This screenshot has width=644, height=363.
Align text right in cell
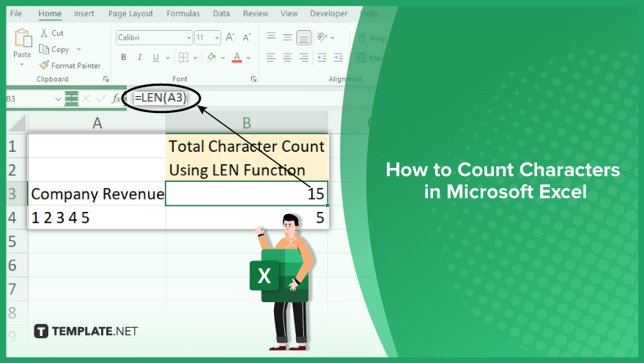[x=304, y=57]
